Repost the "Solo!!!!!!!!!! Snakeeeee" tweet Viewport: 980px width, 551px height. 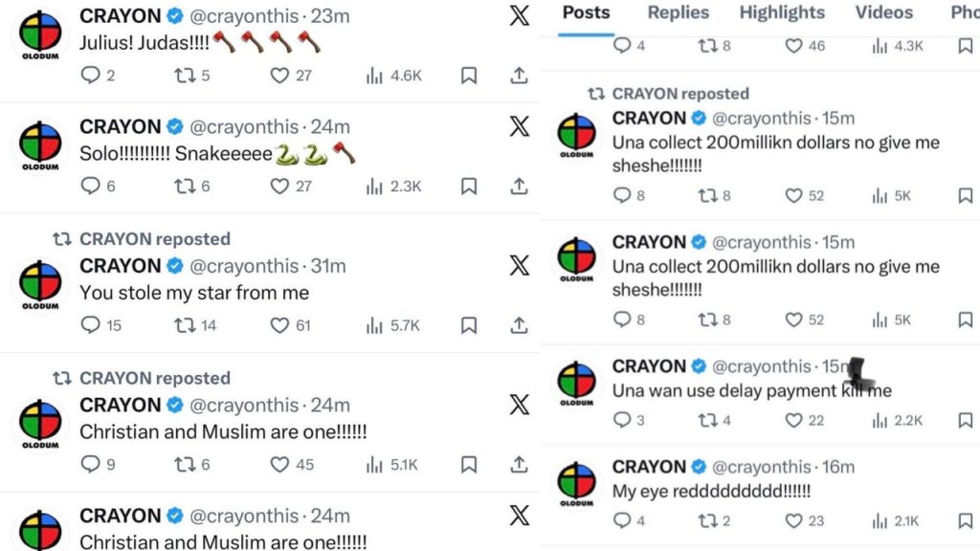(184, 186)
